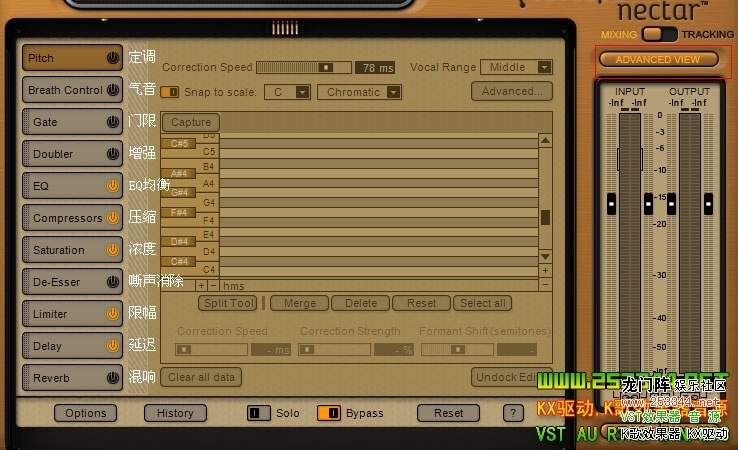The height and width of the screenshot is (450, 738).
Task: Toggle Snap to scale switch
Action: (169, 92)
